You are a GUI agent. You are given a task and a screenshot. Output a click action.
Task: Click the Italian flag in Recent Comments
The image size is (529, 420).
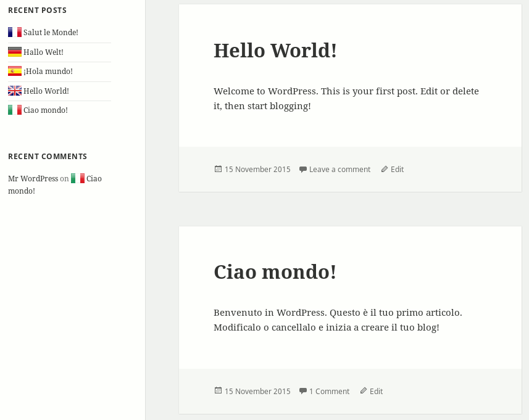tap(78, 178)
